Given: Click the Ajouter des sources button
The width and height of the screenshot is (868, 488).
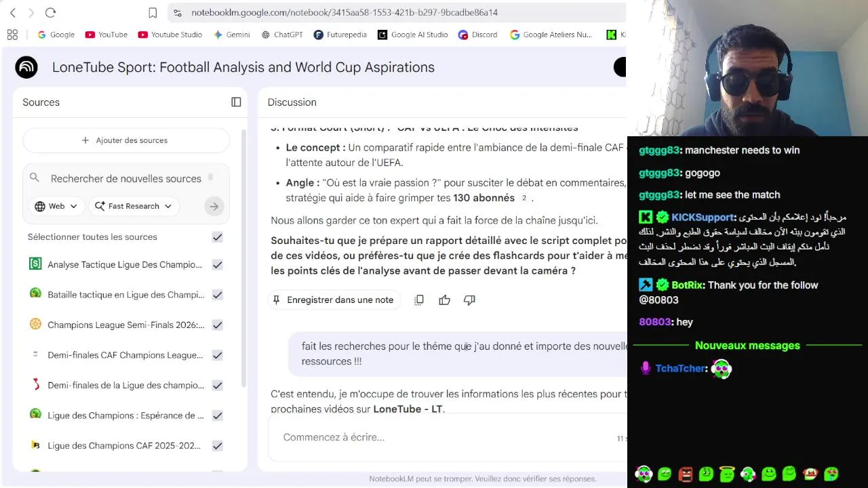Looking at the screenshot, I should click(x=125, y=140).
